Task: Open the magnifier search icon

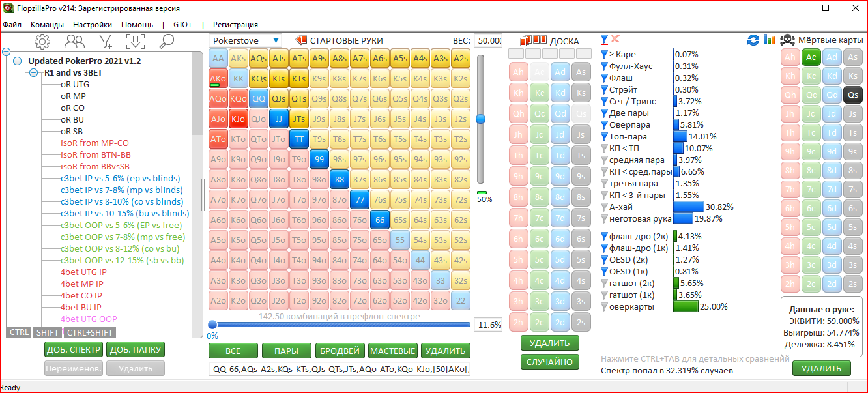Action: tap(167, 42)
